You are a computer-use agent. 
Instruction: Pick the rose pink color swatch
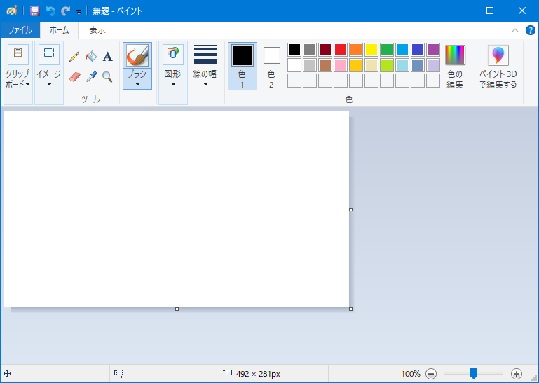[x=341, y=65]
